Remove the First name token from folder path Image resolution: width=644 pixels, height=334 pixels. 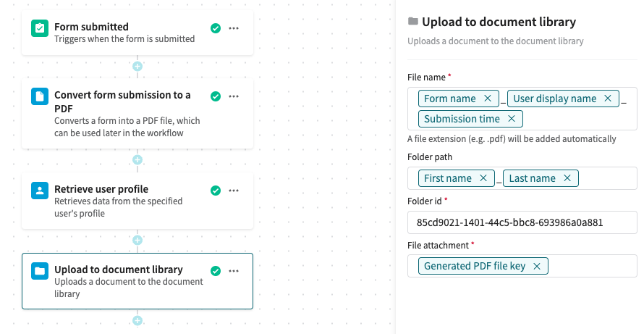(x=483, y=178)
